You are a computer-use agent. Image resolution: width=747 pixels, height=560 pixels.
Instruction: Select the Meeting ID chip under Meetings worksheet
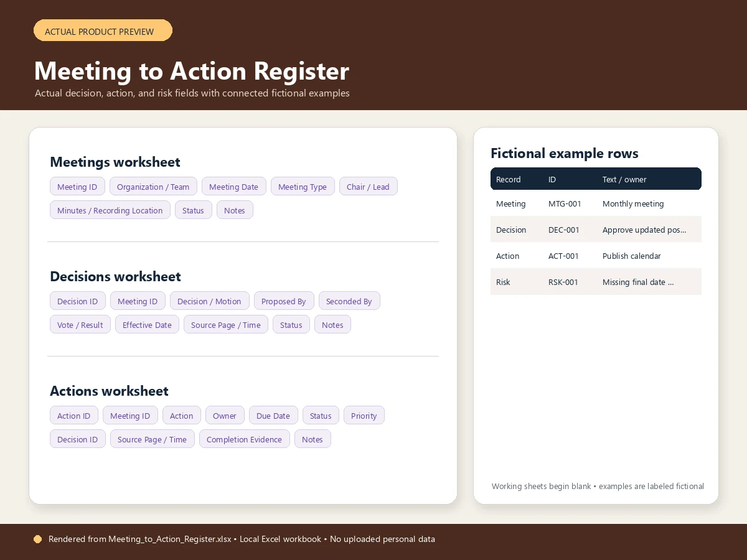(x=77, y=187)
